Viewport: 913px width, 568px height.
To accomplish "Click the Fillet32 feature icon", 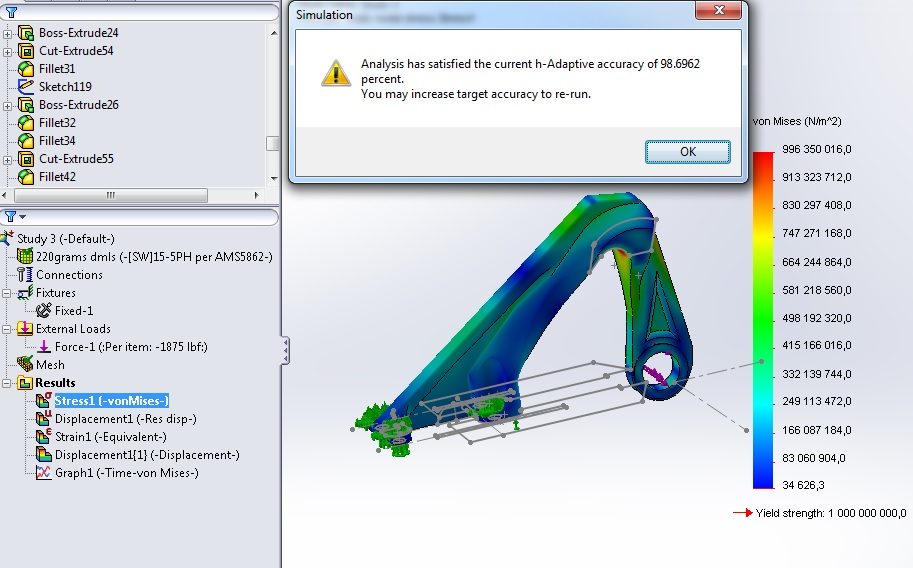I will pos(26,123).
